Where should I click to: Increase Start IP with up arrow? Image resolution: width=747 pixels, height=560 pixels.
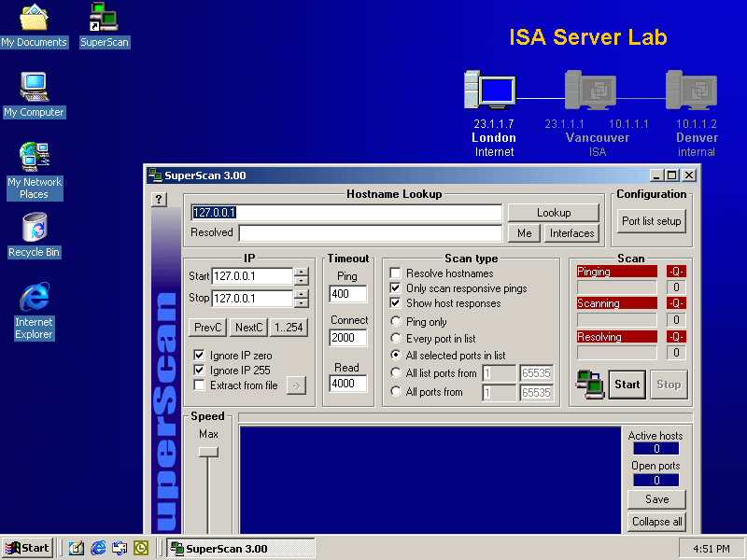click(301, 272)
